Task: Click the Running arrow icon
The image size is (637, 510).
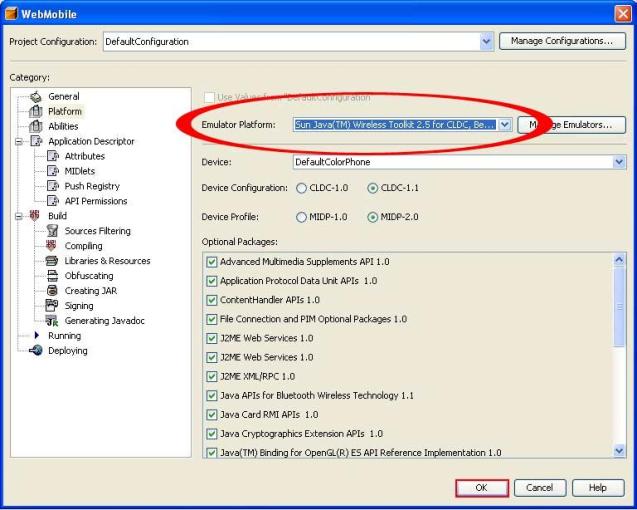Action: pyautogui.click(x=37, y=335)
